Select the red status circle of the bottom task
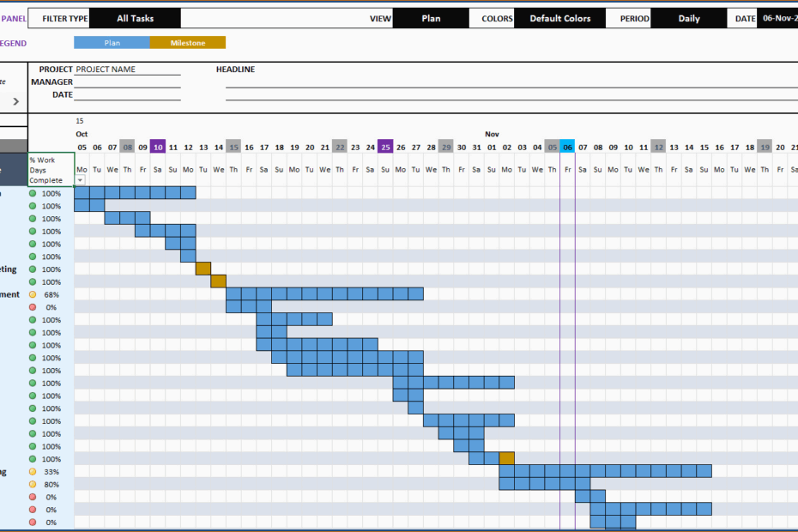 pyautogui.click(x=33, y=522)
